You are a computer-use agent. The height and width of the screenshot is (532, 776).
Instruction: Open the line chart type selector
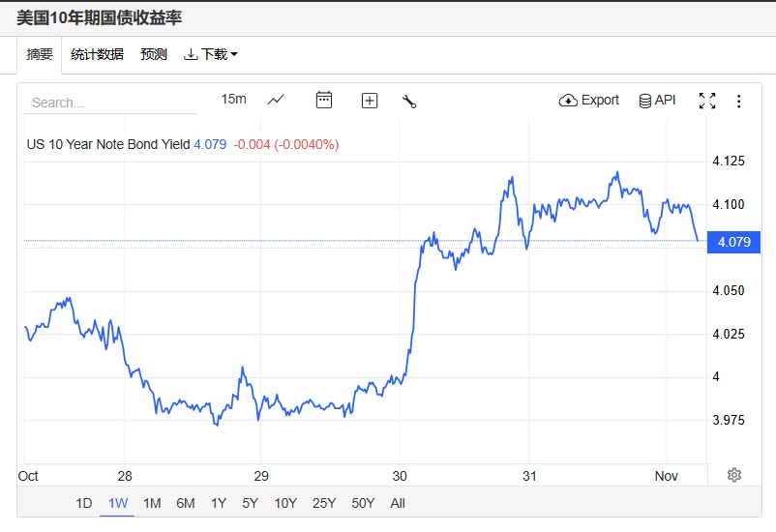coord(276,100)
